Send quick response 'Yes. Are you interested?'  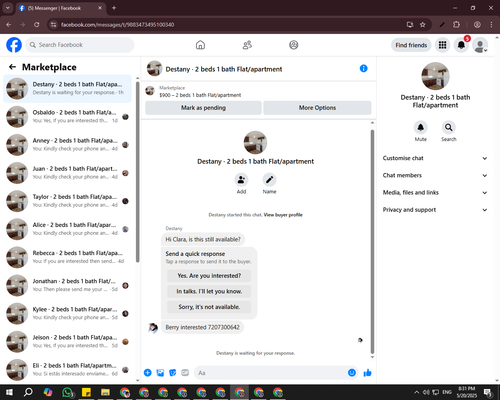click(x=209, y=276)
